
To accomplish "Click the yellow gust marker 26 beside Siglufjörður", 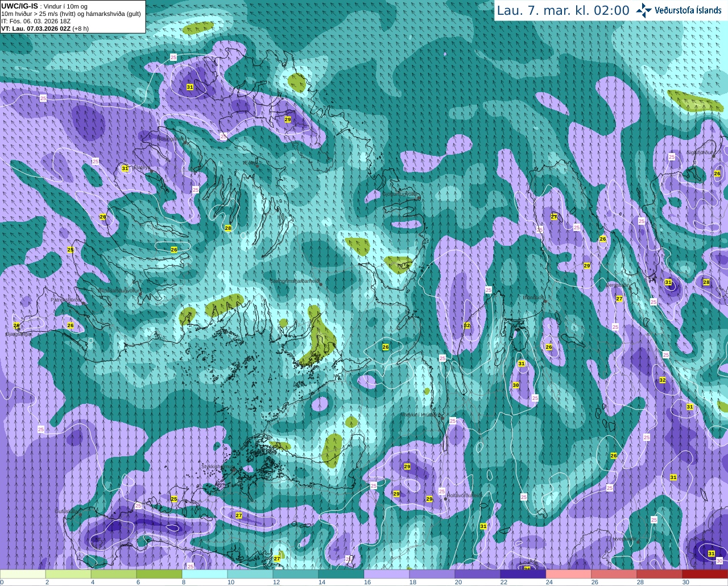I will [717, 174].
